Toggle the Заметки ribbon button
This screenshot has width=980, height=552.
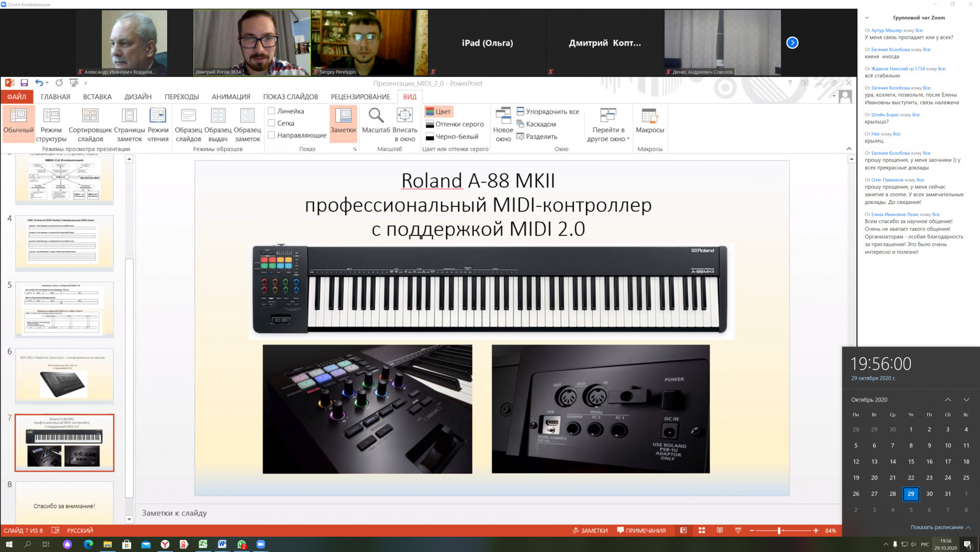[343, 124]
